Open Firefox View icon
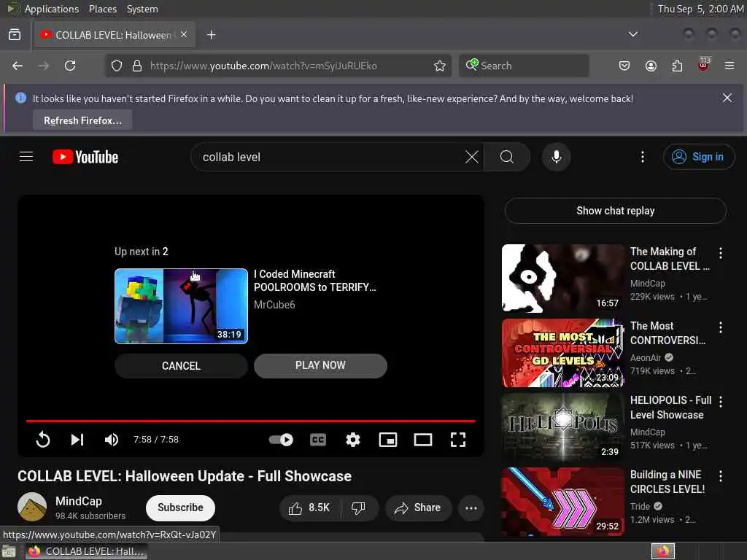Viewport: 747px width, 560px height. (x=15, y=35)
